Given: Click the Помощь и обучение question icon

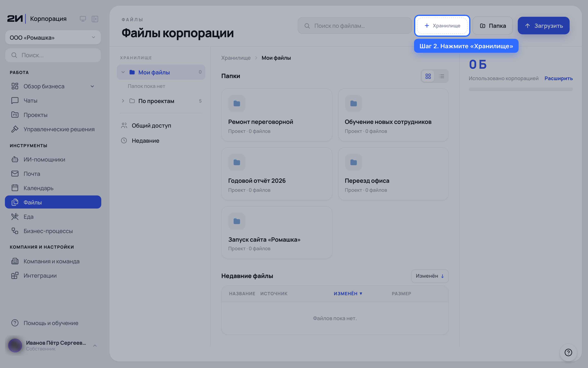Looking at the screenshot, I should pyautogui.click(x=15, y=323).
